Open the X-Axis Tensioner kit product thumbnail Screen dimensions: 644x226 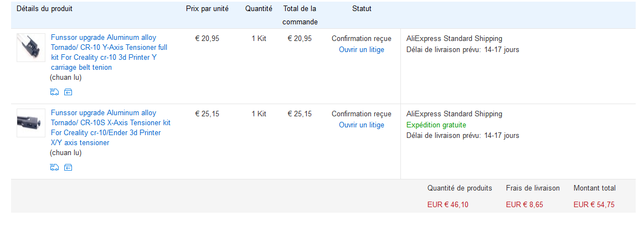pos(31,123)
